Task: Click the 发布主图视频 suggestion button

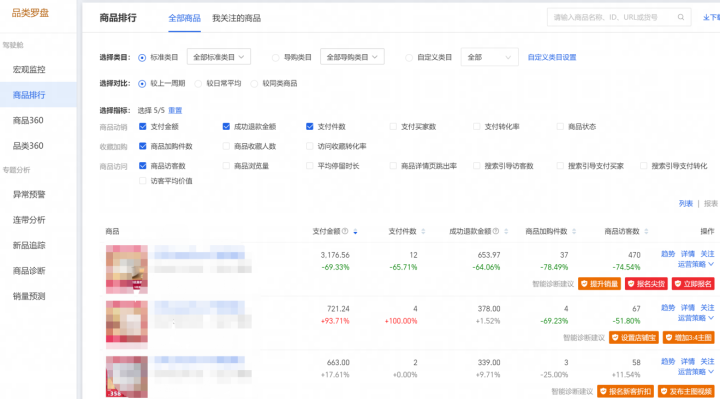Action: (686, 391)
